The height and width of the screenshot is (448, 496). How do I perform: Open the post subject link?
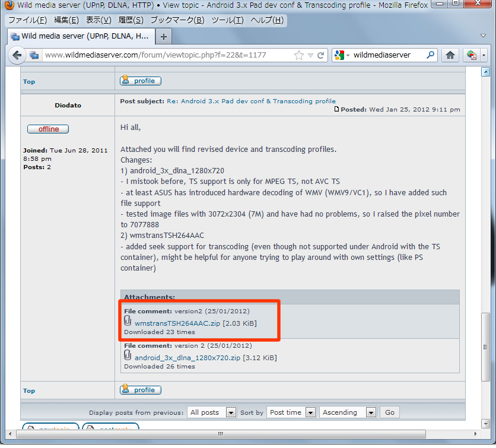point(251,101)
